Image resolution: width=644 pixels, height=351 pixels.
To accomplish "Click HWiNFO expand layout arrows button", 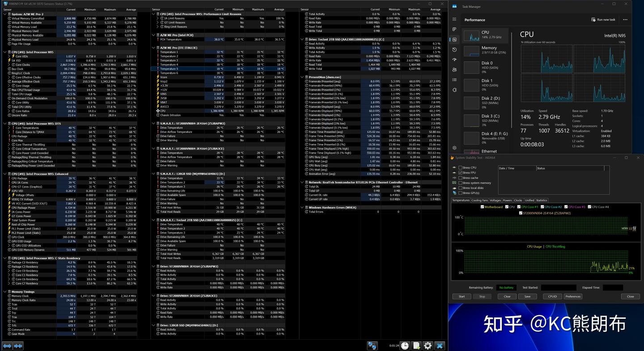I will [7, 346].
